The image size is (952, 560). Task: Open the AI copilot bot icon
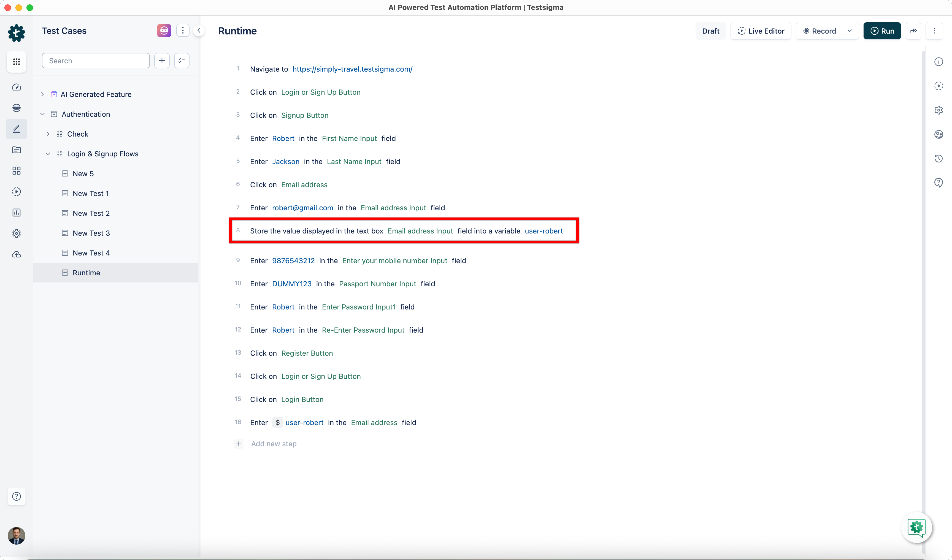(16, 108)
